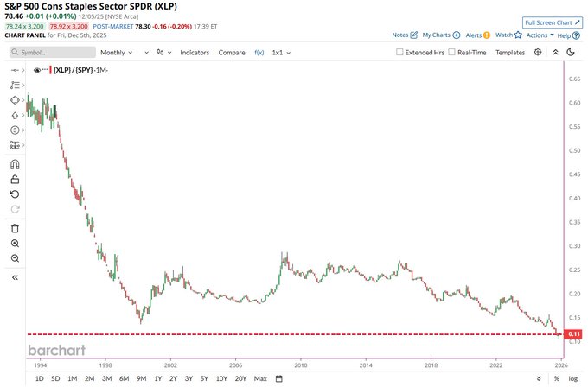
Task: Expand the Actions dropdown menu
Action: (x=540, y=35)
